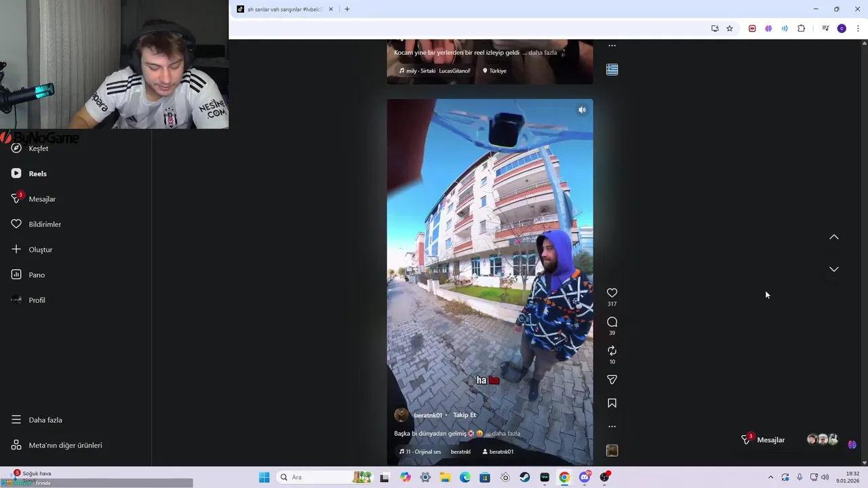Open Mesajlar in the left sidebar

pyautogui.click(x=34, y=199)
